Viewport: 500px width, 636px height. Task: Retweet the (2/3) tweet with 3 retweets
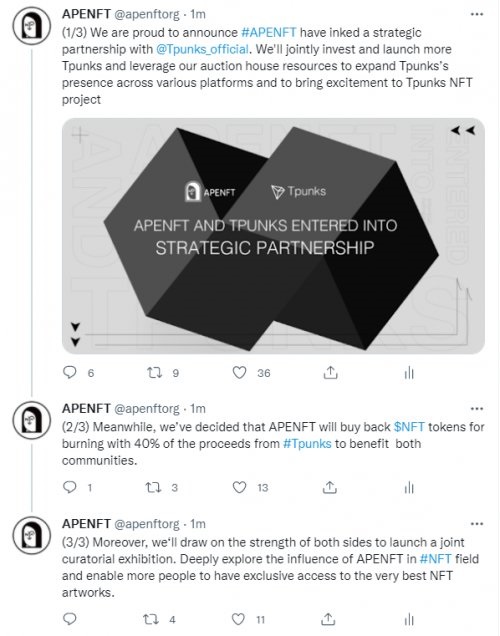[x=153, y=487]
